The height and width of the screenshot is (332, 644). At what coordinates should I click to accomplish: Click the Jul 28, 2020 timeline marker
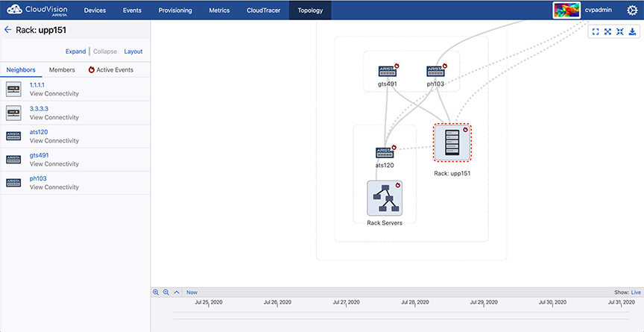(415, 302)
